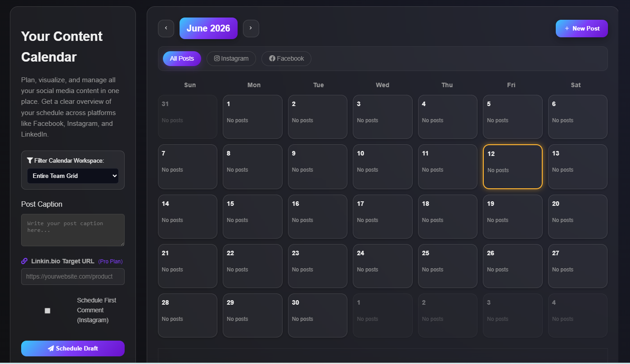Click the June 2026 month label
This screenshot has height=364, width=630.
(x=208, y=28)
